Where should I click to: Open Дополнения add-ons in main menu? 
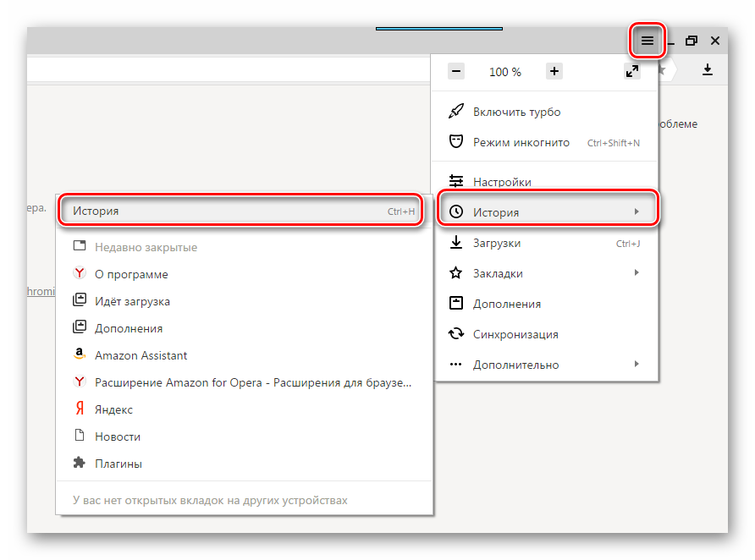click(x=506, y=304)
